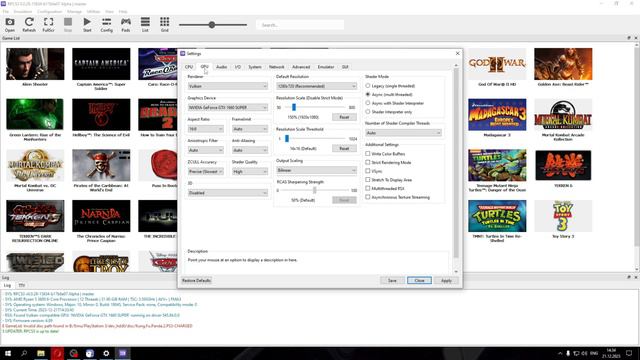The image size is (640, 360).
Task: Open the Windows Start menu
Action: [x=8, y=353]
